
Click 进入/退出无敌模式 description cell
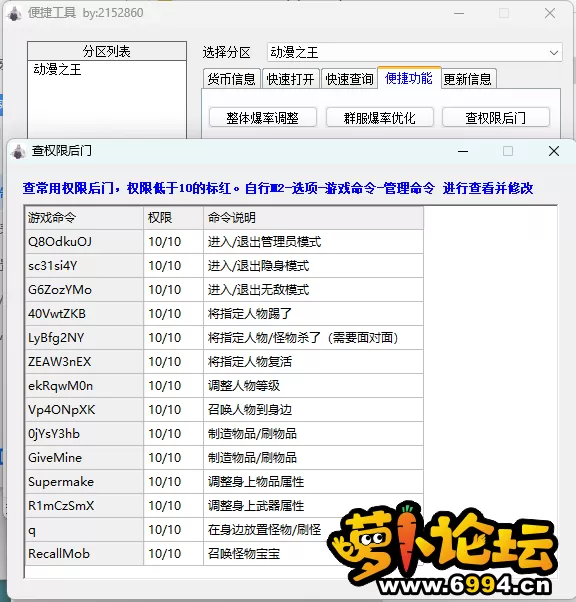(x=313, y=290)
